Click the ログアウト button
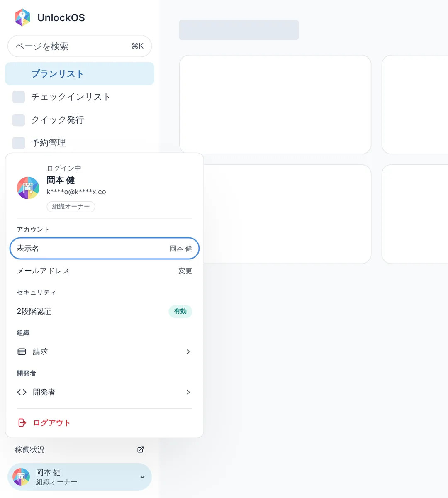The width and height of the screenshot is (448, 498). coord(105,422)
